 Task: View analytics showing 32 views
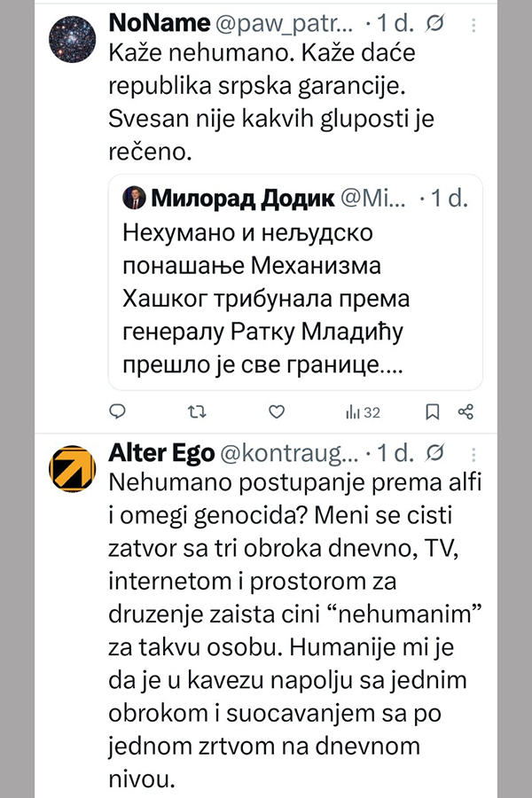[x=362, y=411]
